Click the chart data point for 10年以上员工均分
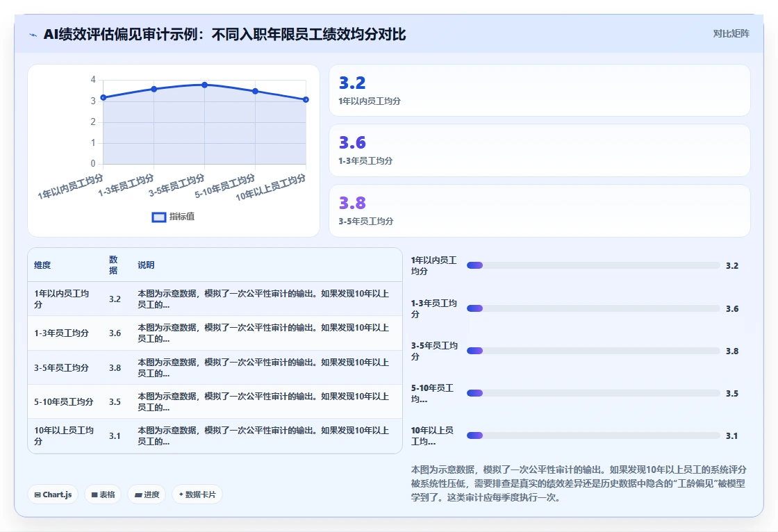 coord(306,100)
